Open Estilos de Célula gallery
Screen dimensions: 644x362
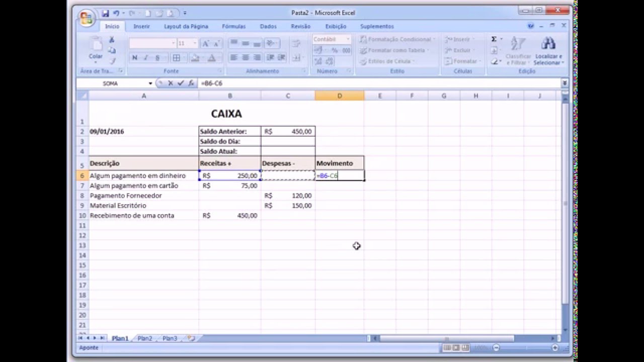tap(386, 61)
